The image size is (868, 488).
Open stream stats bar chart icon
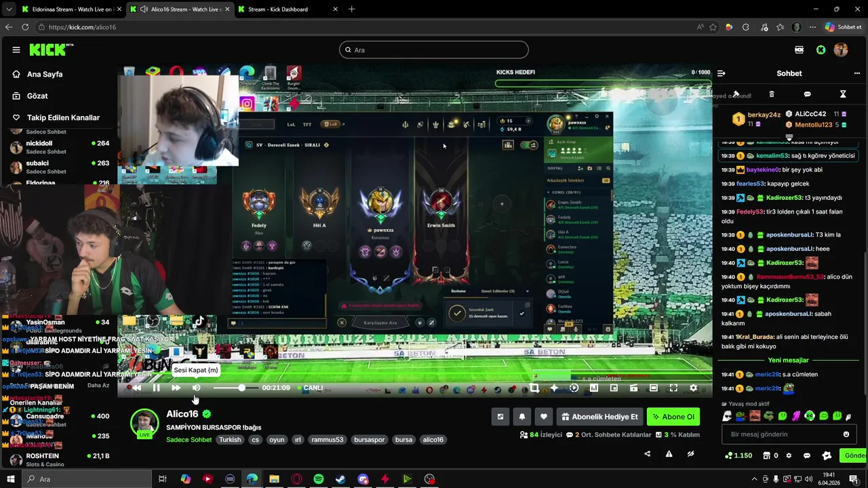click(x=593, y=388)
